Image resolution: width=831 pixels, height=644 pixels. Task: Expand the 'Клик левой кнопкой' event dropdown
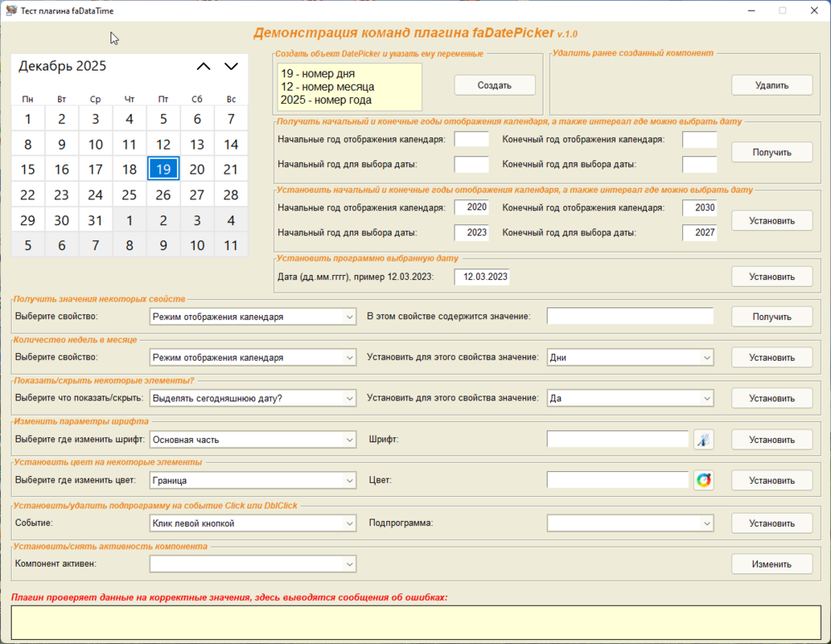[253, 524]
